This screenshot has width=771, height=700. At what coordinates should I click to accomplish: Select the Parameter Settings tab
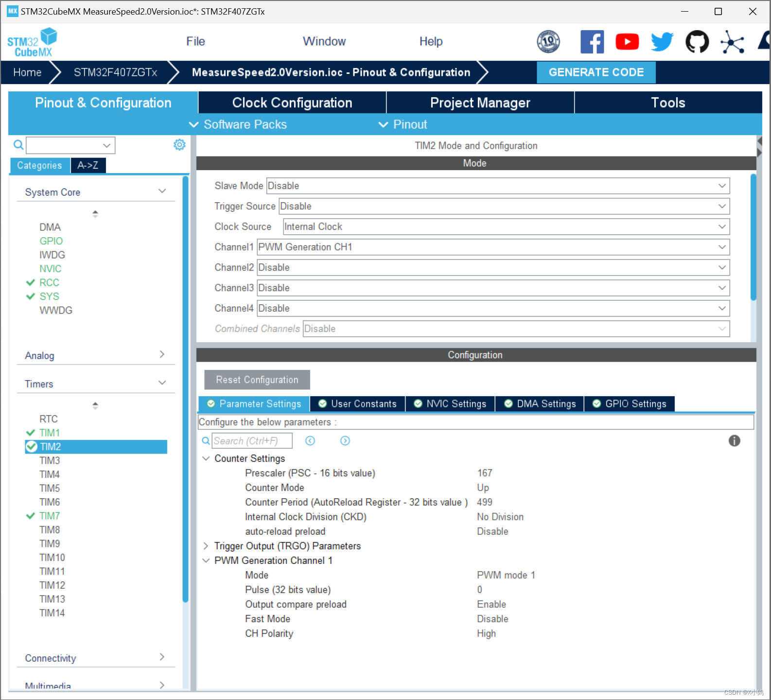pyautogui.click(x=254, y=404)
